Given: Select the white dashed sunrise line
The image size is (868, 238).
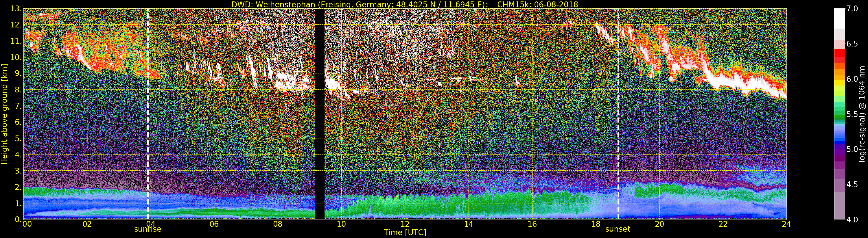Looking at the screenshot, I should pos(148,114).
